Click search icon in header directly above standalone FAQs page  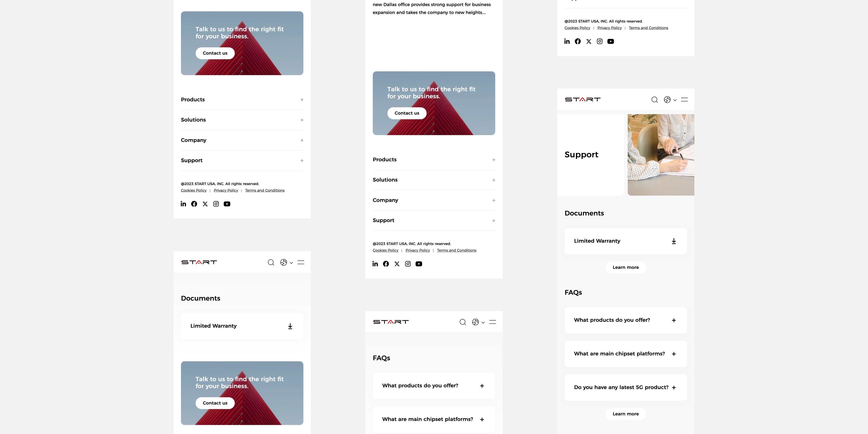(x=463, y=322)
